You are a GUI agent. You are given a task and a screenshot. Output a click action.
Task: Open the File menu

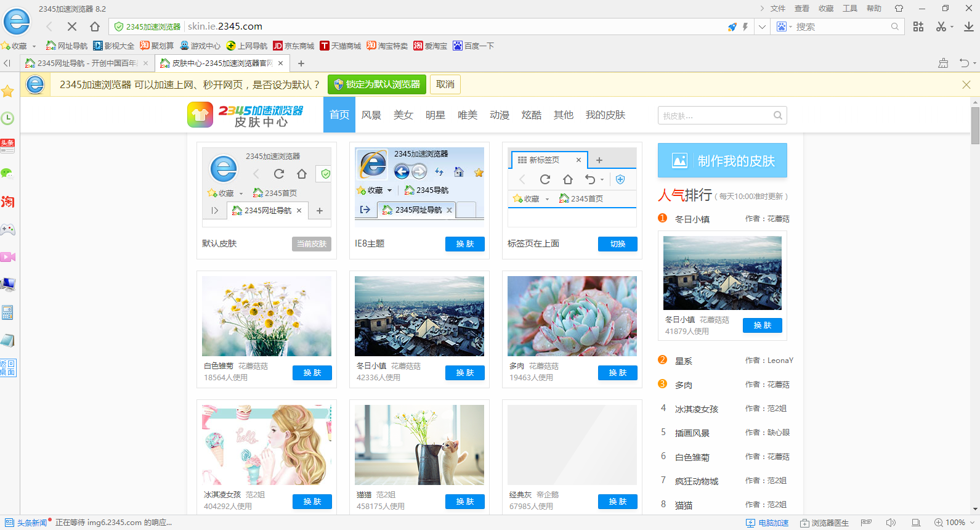[x=778, y=9]
